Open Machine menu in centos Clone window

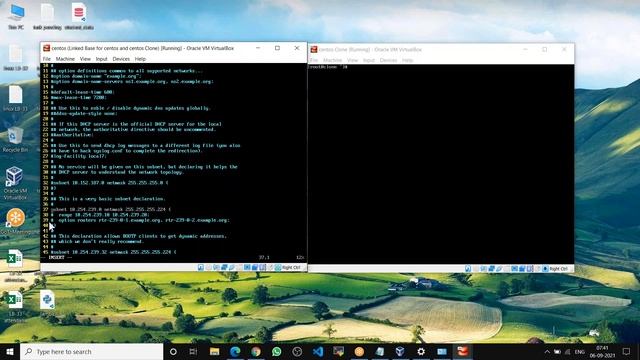click(x=333, y=60)
